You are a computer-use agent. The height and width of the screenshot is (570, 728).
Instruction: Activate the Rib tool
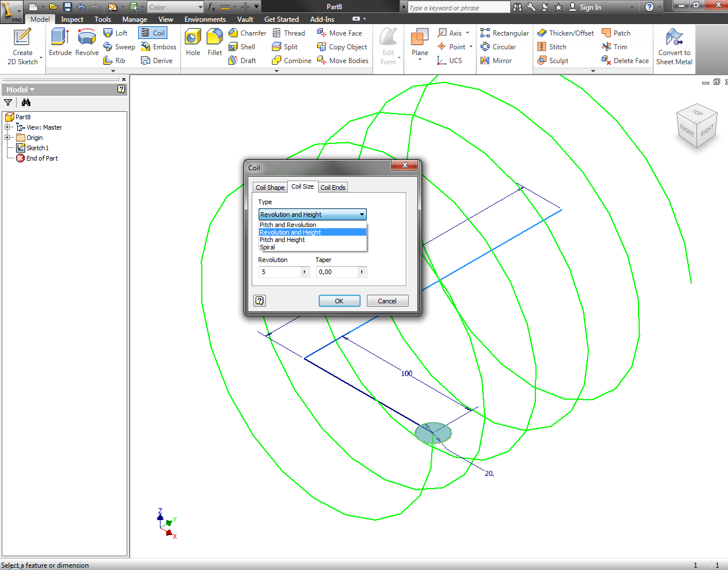[114, 61]
